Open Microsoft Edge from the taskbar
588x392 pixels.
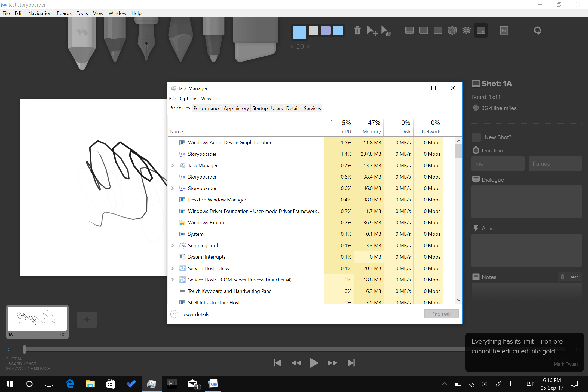coord(70,384)
